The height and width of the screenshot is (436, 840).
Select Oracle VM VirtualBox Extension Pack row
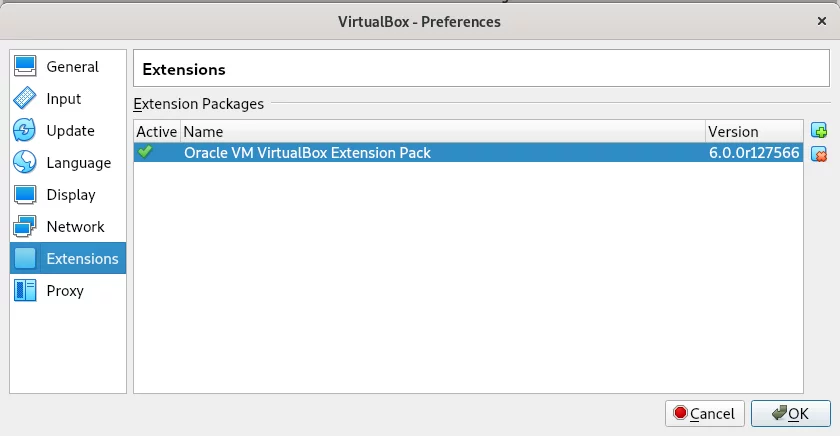click(x=468, y=153)
